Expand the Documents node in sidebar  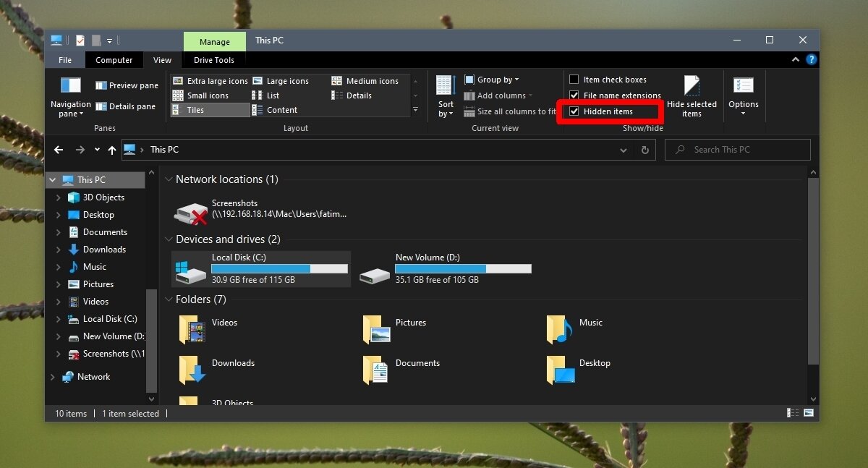click(59, 232)
